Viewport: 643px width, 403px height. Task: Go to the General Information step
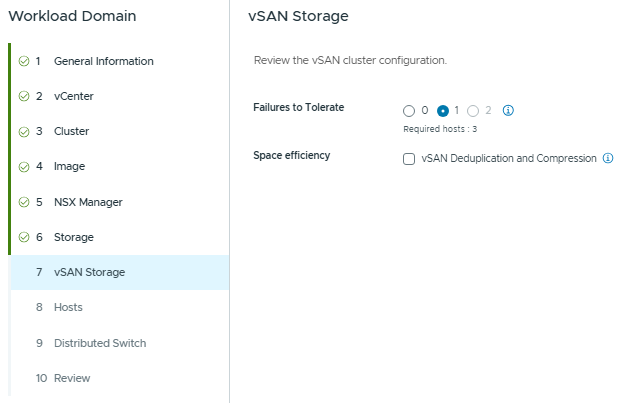point(103,61)
